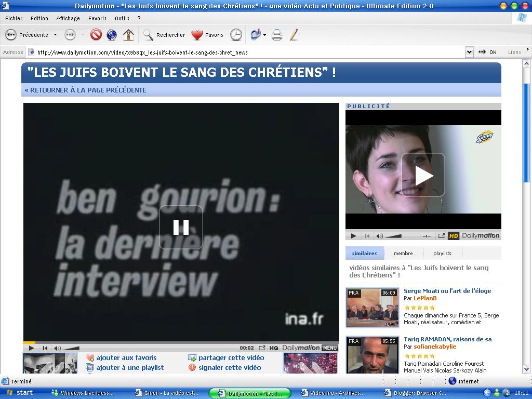The image size is (532, 399).
Task: Open Tariq Ramadan video thumbnail
Action: [372, 355]
